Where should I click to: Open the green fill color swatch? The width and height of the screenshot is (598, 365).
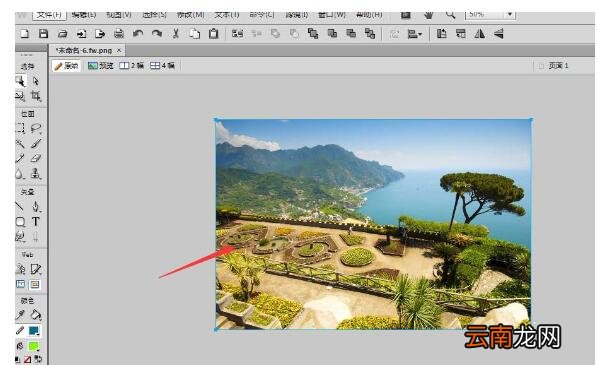[x=34, y=346]
